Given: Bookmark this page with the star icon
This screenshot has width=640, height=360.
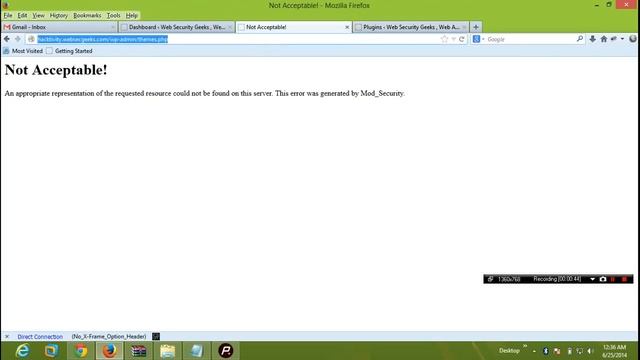Looking at the screenshot, I should 444,39.
